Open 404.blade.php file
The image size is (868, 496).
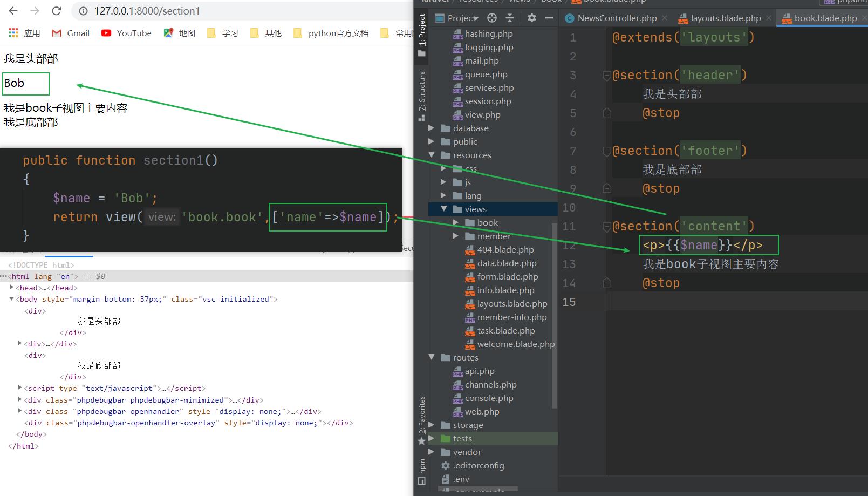500,249
